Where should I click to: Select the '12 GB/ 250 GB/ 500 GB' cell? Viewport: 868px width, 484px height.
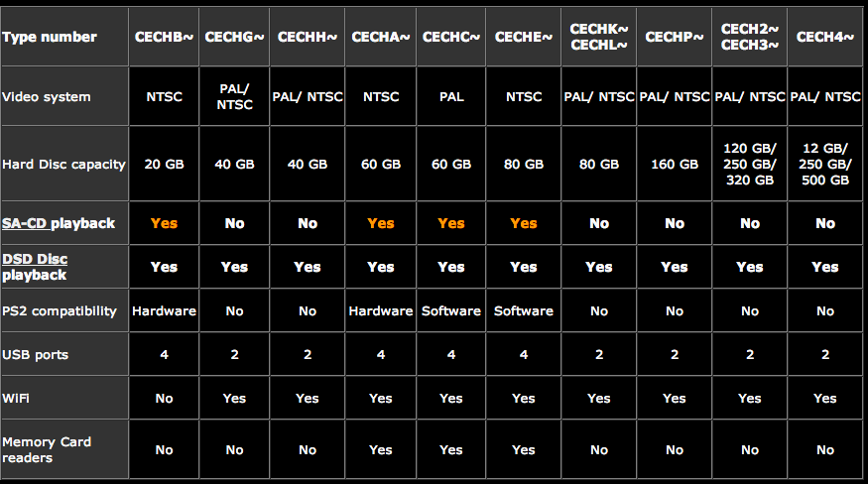point(824,164)
